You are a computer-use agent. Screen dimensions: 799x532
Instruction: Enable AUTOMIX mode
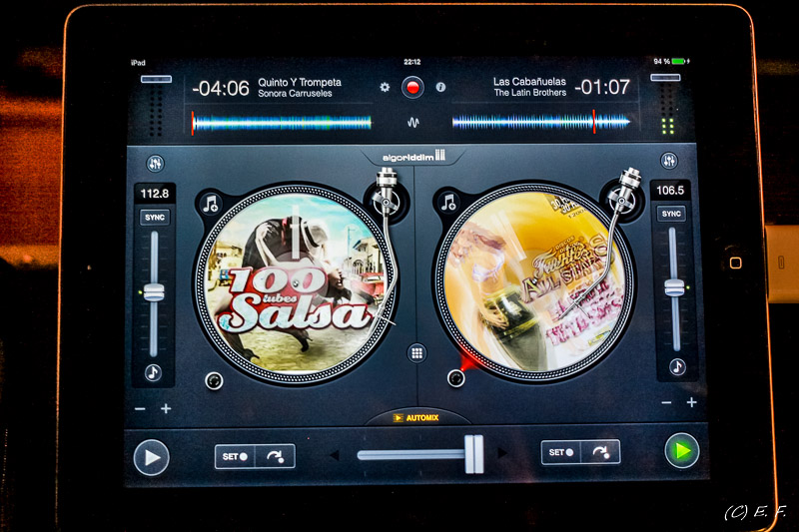pyautogui.click(x=416, y=417)
